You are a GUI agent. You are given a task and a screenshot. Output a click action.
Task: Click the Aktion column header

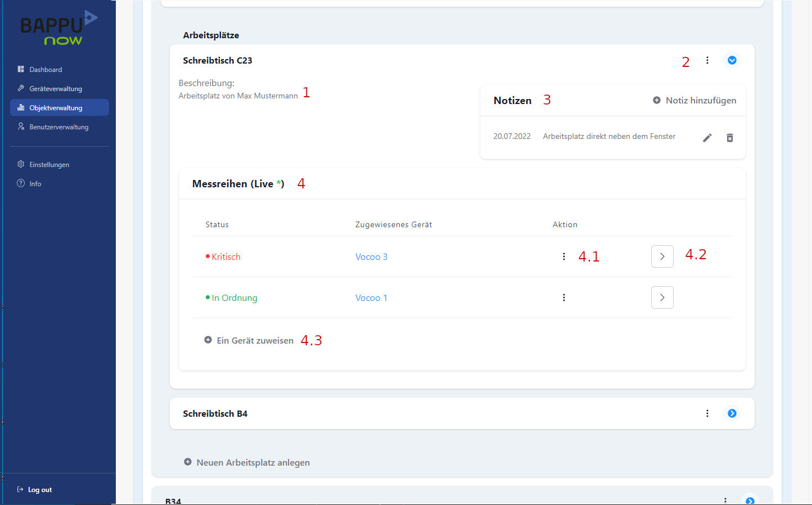(565, 224)
